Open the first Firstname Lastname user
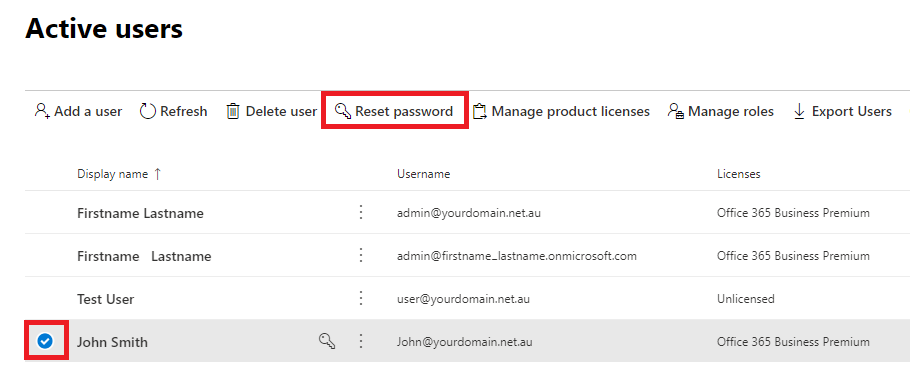This screenshot has height=390, width=910. tap(140, 213)
